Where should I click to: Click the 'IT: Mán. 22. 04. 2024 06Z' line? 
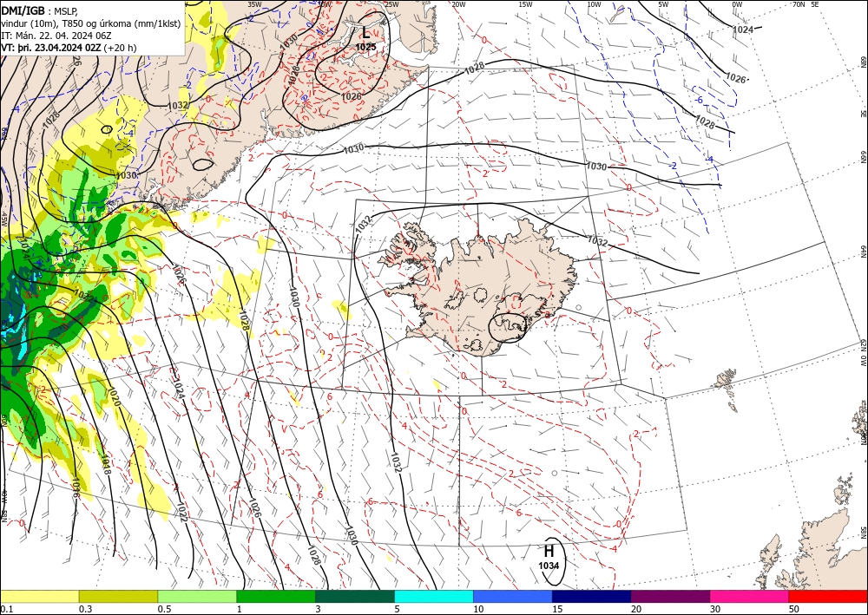pos(56,36)
